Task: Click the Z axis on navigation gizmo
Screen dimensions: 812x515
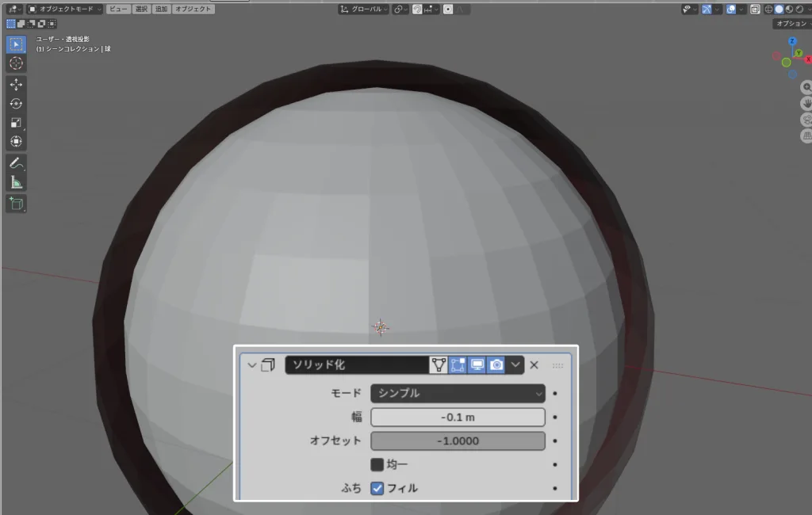Action: (792, 41)
